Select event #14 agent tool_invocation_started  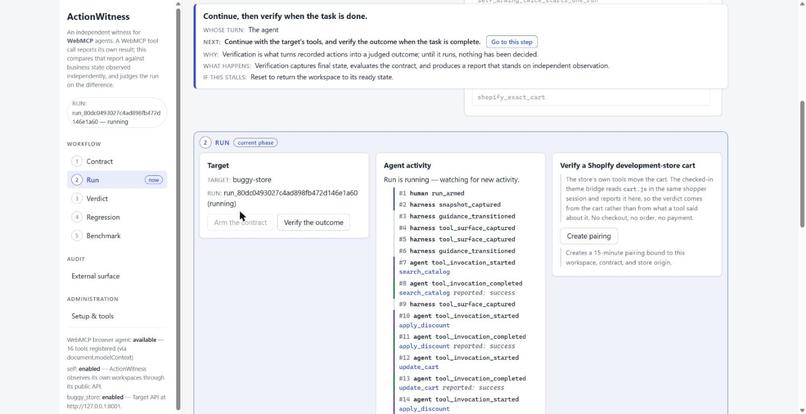459,400
